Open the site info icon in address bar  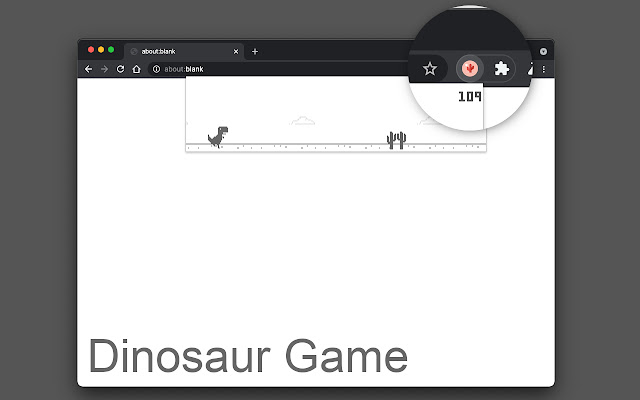pyautogui.click(x=156, y=69)
